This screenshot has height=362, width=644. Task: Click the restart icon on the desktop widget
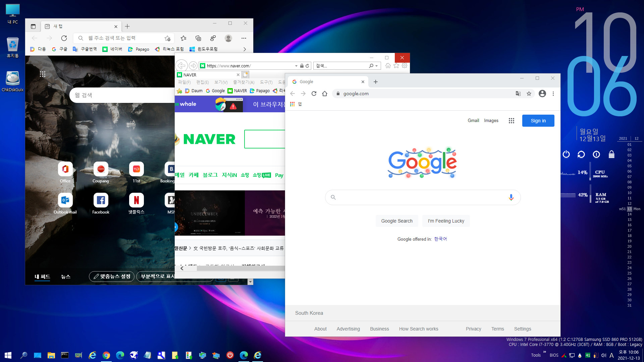click(581, 154)
